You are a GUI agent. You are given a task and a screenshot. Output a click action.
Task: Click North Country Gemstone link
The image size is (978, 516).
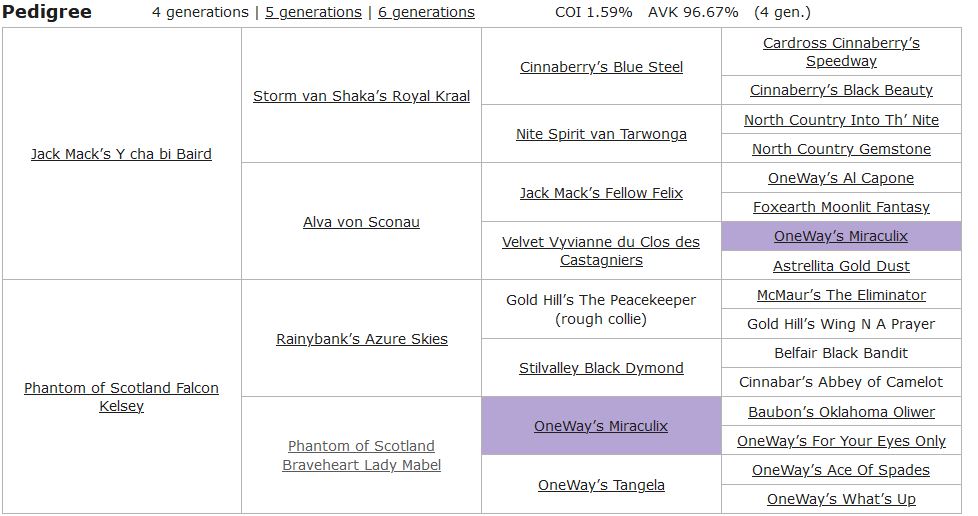(x=841, y=149)
